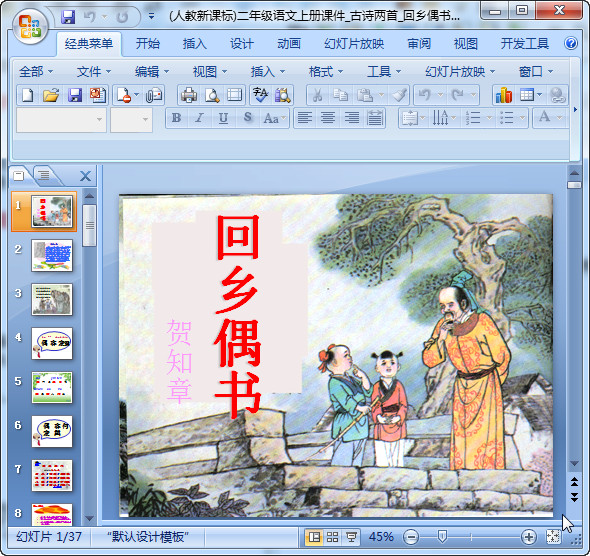This screenshot has height=556, width=590.
Task: Go to next slide arrow button
Action: coord(574,497)
